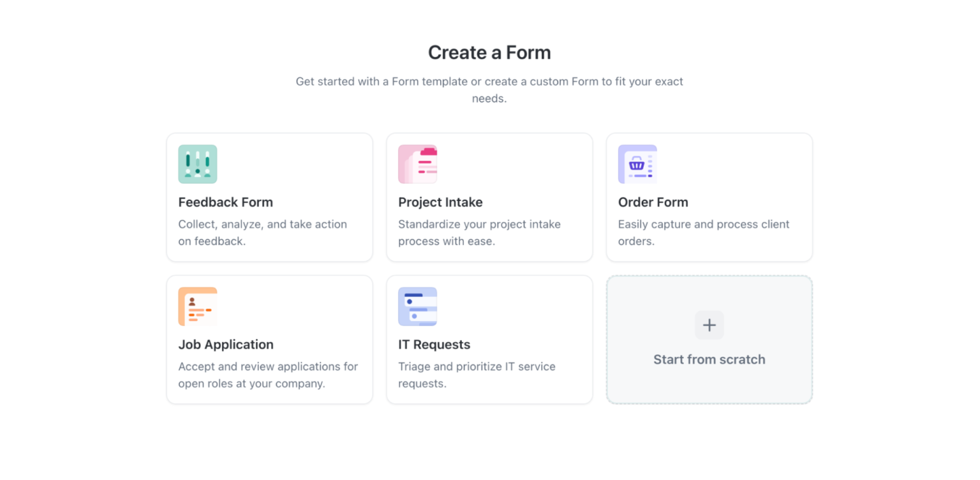Select the Feedback Form bar-chart icon
The height and width of the screenshot is (480, 980).
point(197,163)
